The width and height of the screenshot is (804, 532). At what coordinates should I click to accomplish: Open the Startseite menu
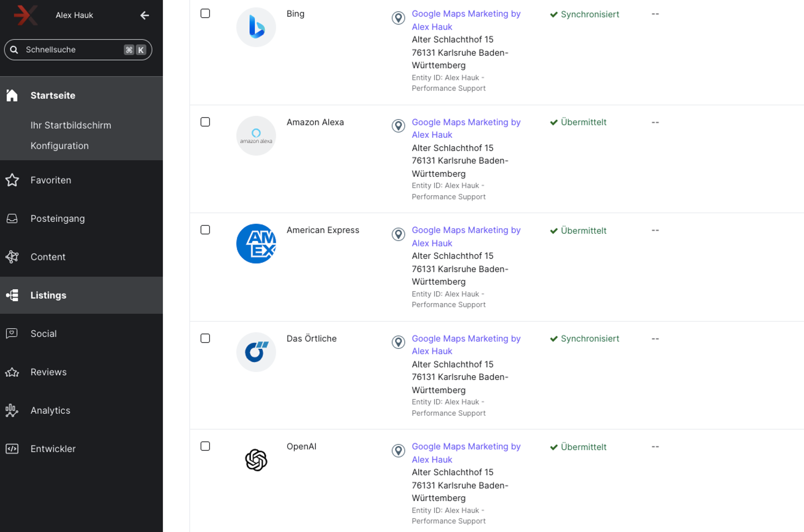81,95
